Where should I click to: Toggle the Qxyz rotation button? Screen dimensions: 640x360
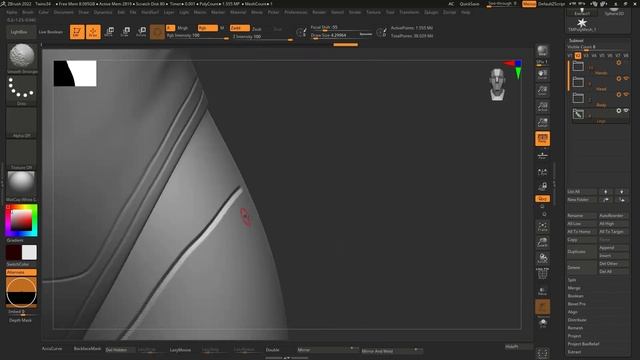pyautogui.click(x=542, y=198)
